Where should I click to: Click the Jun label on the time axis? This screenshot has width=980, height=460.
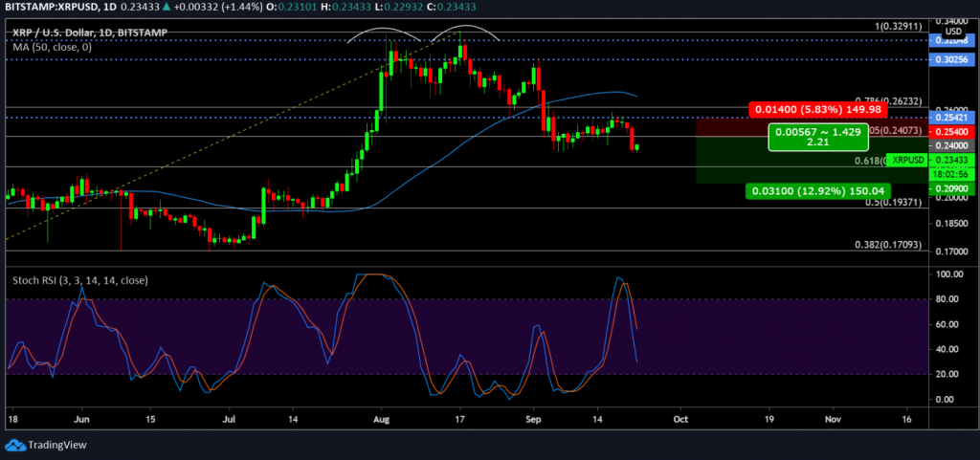tap(82, 418)
